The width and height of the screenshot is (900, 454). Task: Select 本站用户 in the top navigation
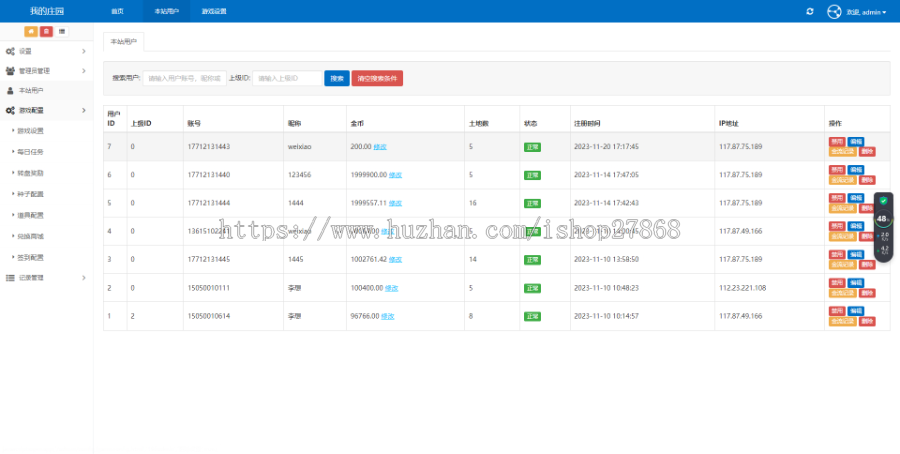(166, 11)
